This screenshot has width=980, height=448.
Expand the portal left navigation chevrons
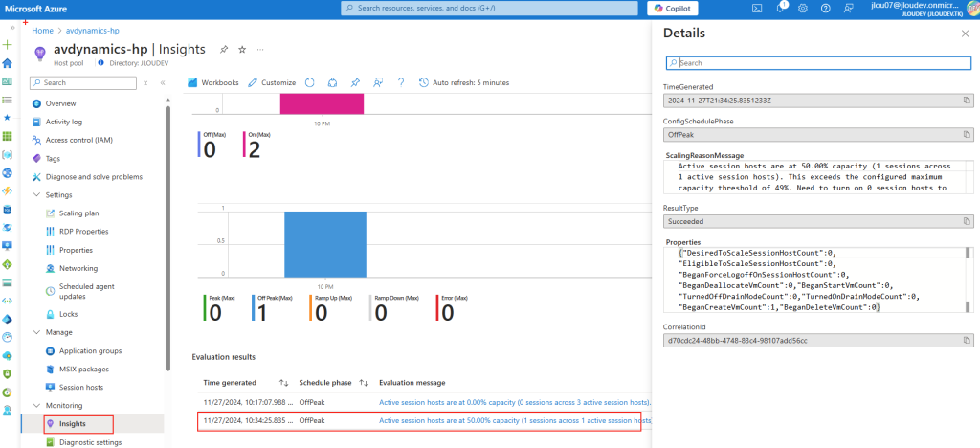tap(11, 28)
